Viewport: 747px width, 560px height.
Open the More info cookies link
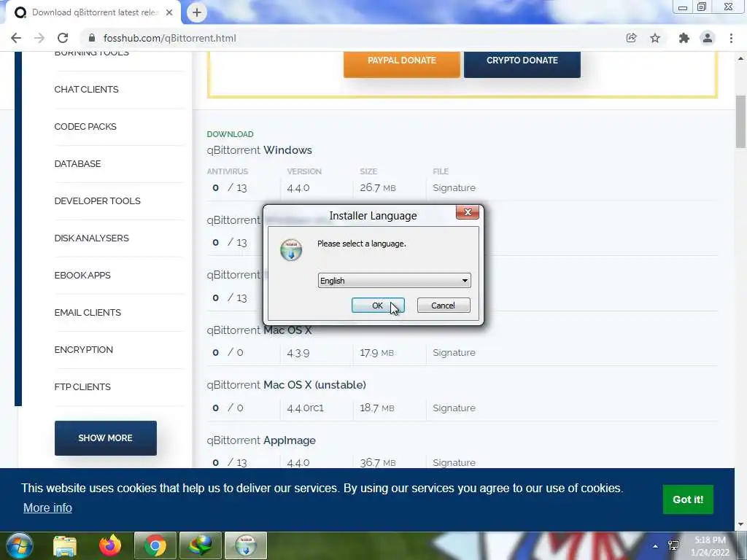point(47,507)
